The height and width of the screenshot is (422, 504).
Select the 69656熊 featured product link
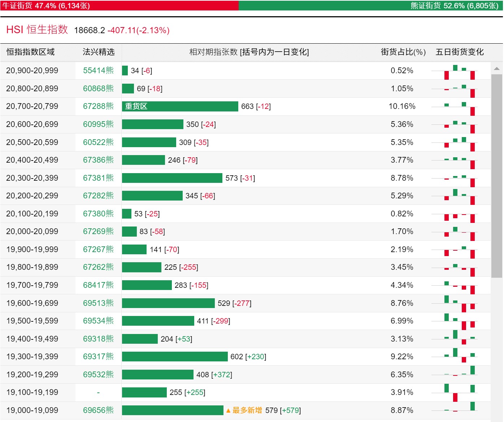pos(98,410)
